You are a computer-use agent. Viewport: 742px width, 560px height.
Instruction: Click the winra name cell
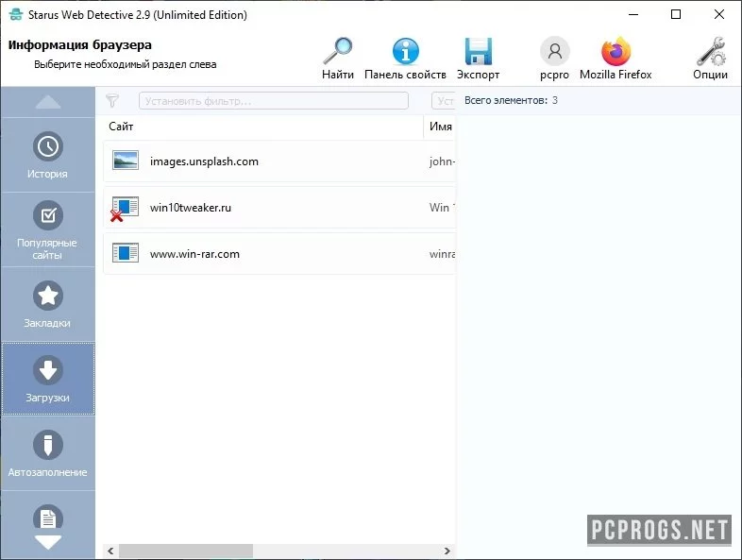(x=442, y=254)
